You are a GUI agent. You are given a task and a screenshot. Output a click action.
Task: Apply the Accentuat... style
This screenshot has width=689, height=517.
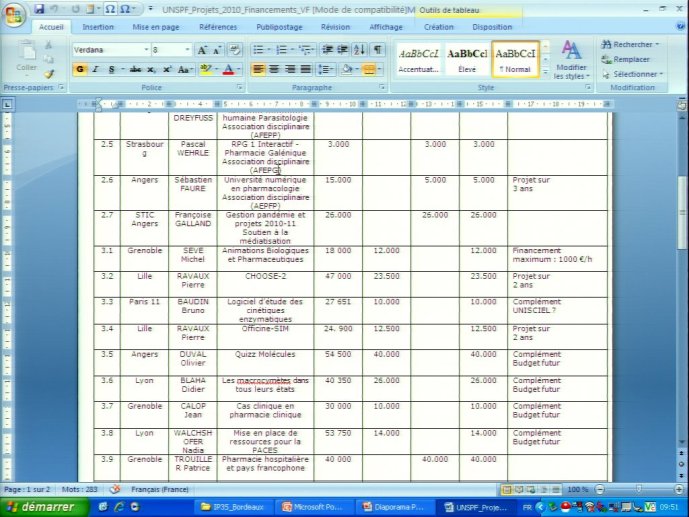pyautogui.click(x=418, y=60)
